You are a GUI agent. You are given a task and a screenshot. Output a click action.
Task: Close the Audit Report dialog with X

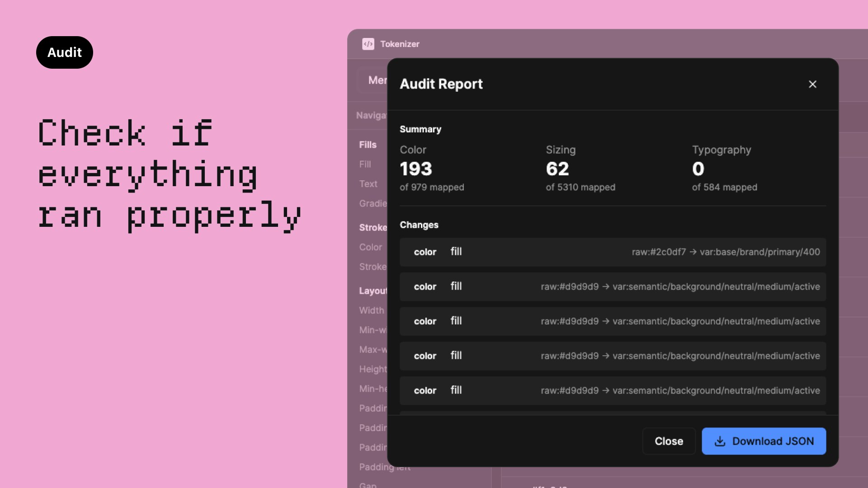click(x=812, y=84)
